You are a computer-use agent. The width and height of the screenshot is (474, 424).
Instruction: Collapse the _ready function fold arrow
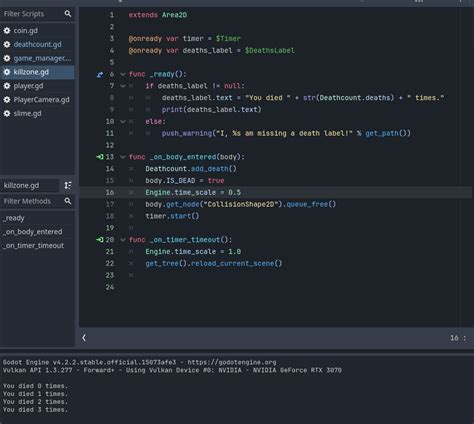pyautogui.click(x=123, y=74)
